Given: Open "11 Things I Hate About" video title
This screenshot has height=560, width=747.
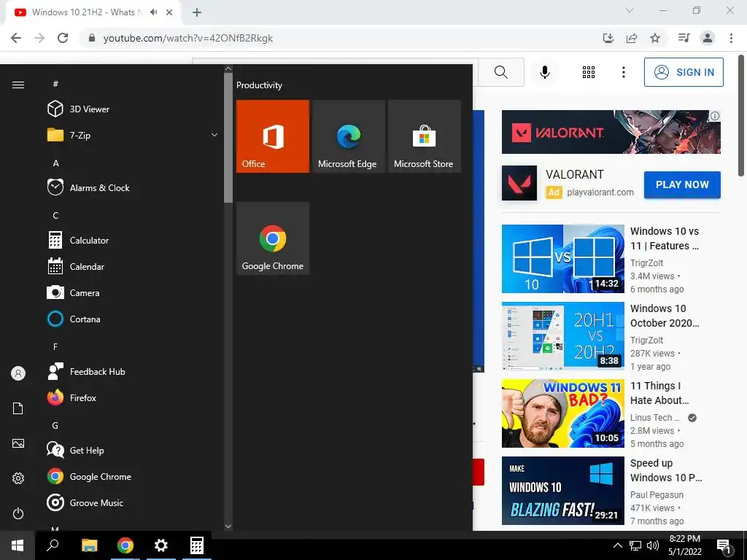Looking at the screenshot, I should (x=659, y=393).
